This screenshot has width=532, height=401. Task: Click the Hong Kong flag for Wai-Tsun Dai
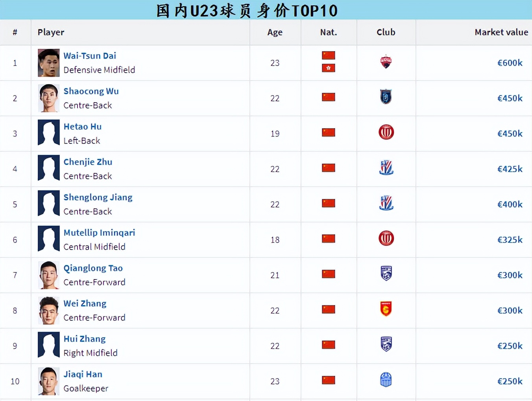tap(329, 68)
